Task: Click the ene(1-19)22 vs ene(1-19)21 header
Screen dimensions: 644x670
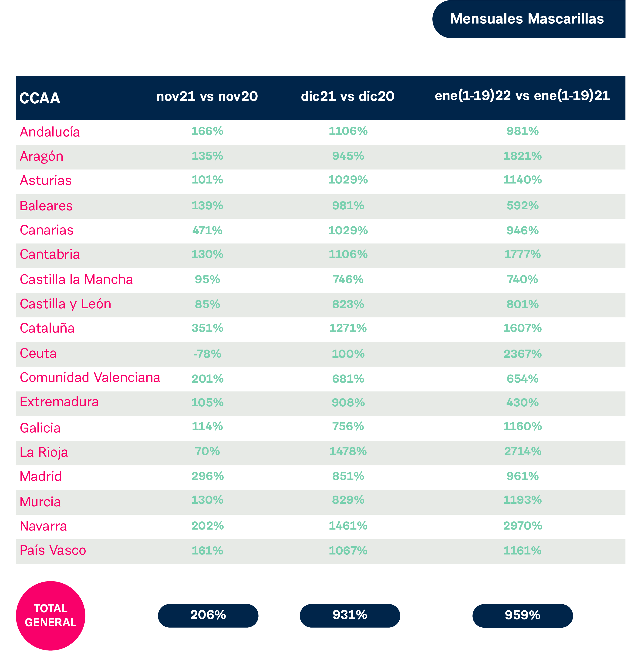Action: click(x=522, y=96)
